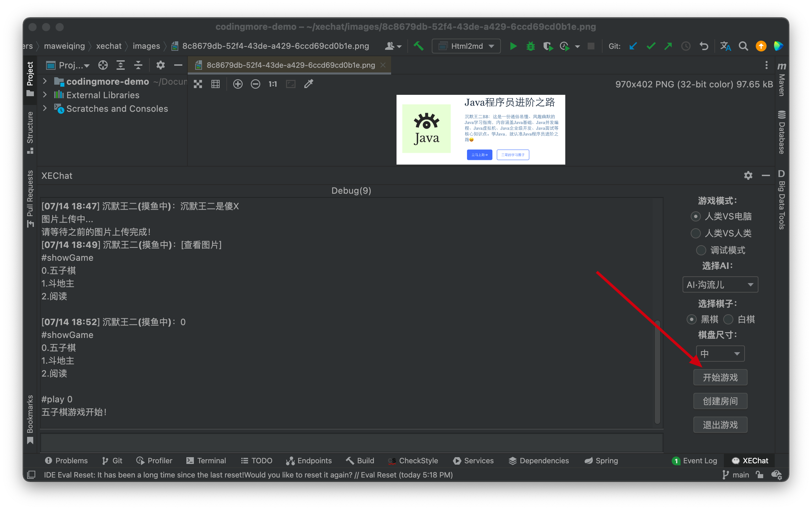Select 调试模式 radio option
Viewport: 812px width, 510px height.
701,250
